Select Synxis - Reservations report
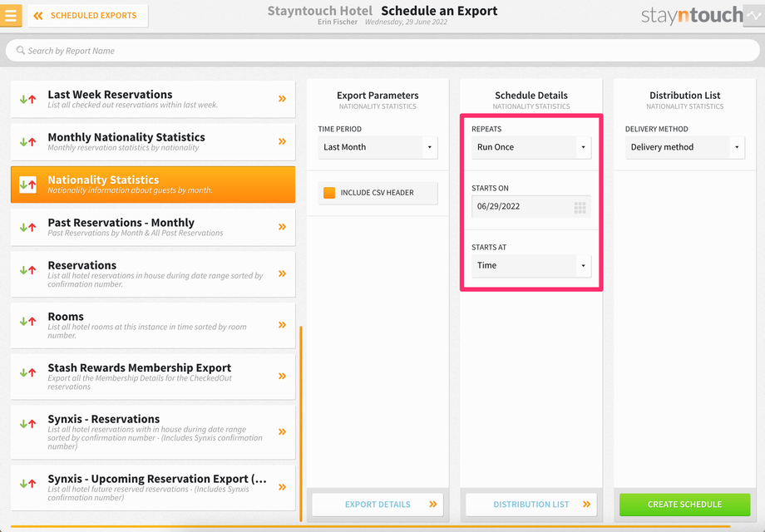 point(153,432)
